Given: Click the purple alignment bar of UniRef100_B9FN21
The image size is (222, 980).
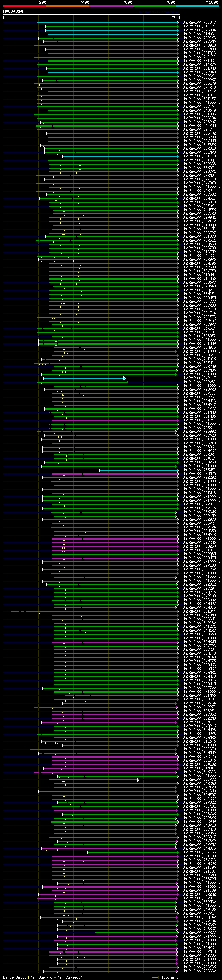Looking at the screenshot, I should tap(106, 363).
